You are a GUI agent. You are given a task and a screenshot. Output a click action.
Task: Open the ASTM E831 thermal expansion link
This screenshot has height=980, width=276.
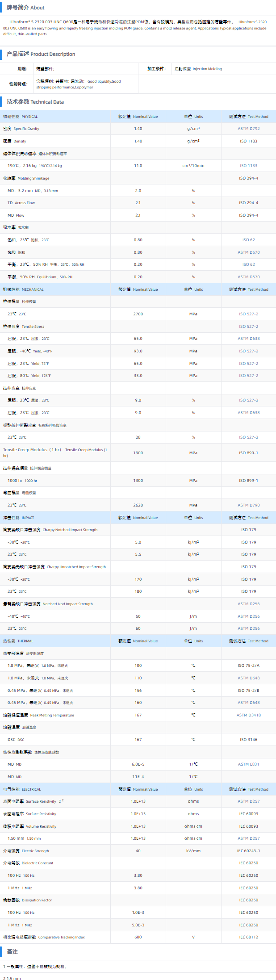[248, 764]
